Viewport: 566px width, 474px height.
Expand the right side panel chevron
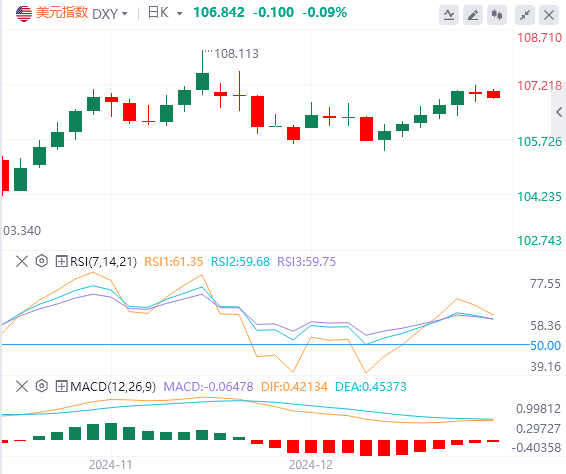pyautogui.click(x=559, y=112)
